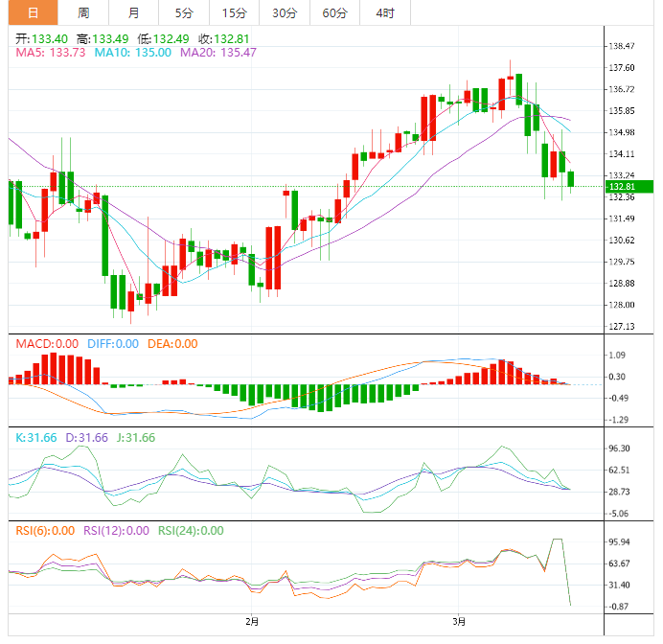Switch to the 月 monthly tab
663x644 pixels.
pyautogui.click(x=133, y=12)
